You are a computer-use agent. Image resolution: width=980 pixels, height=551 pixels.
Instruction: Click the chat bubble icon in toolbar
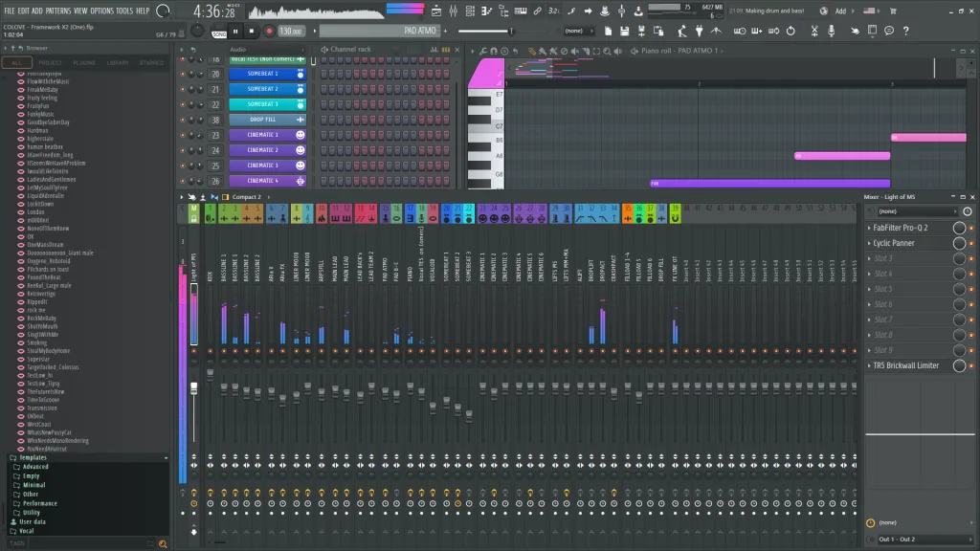point(889,31)
